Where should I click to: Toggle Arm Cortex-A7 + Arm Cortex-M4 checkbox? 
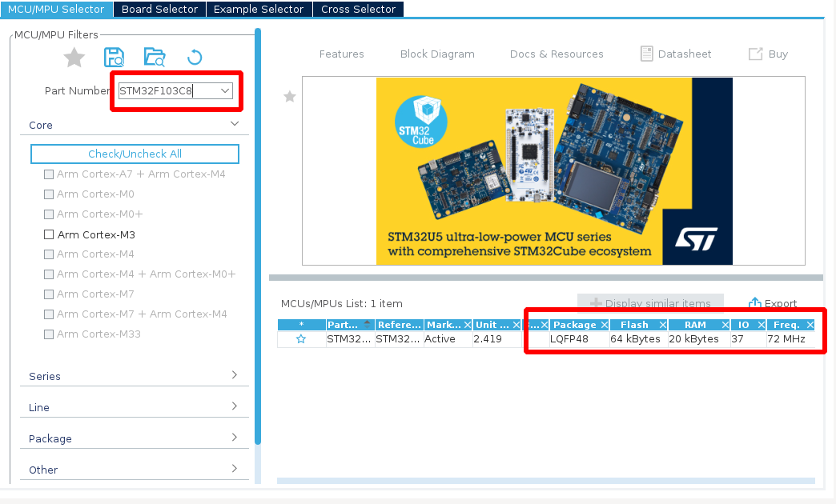point(49,174)
